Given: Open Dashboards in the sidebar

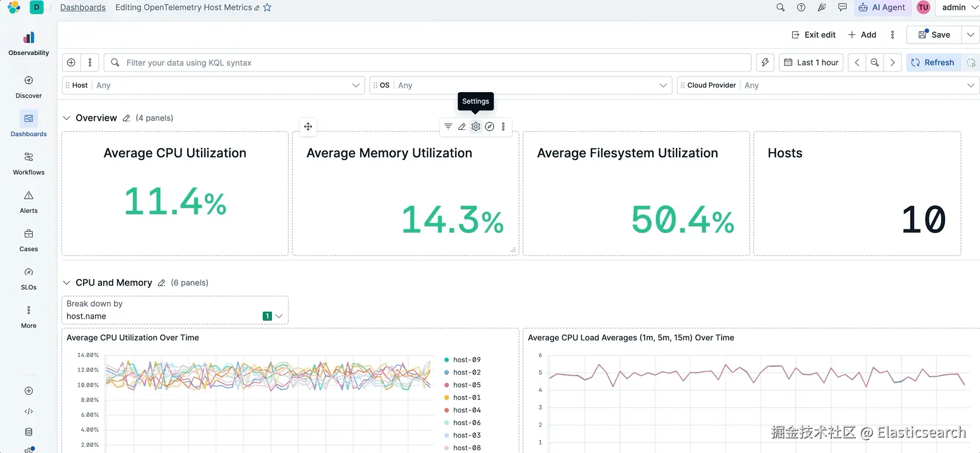Looking at the screenshot, I should [29, 124].
